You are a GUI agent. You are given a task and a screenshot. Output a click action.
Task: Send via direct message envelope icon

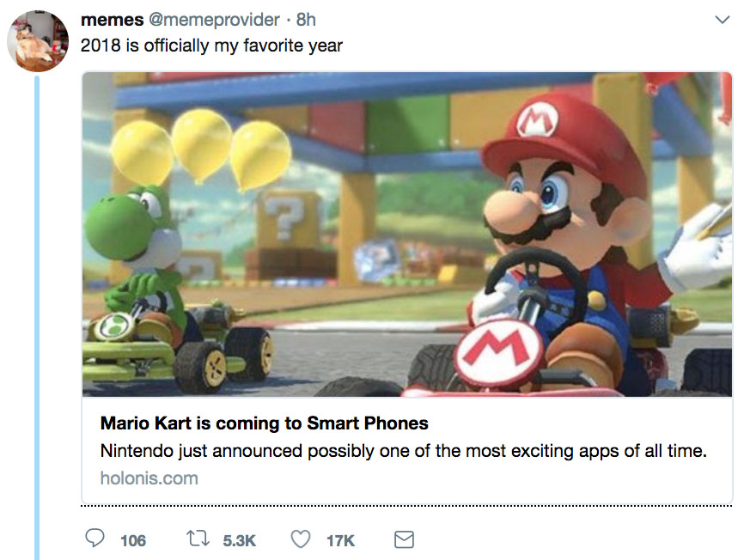pos(403,539)
